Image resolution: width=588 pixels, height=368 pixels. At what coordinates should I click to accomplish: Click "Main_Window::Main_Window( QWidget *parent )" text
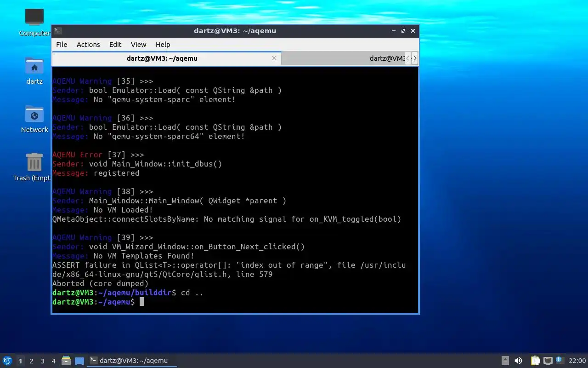point(187,201)
